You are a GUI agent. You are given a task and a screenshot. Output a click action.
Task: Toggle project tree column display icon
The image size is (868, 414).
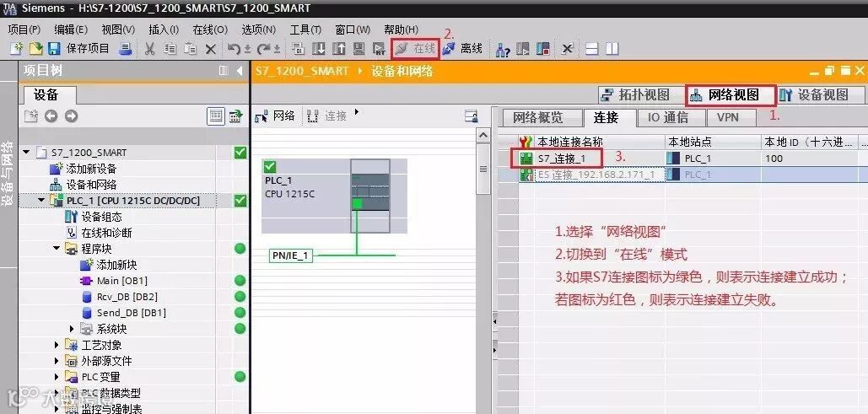coord(223,71)
